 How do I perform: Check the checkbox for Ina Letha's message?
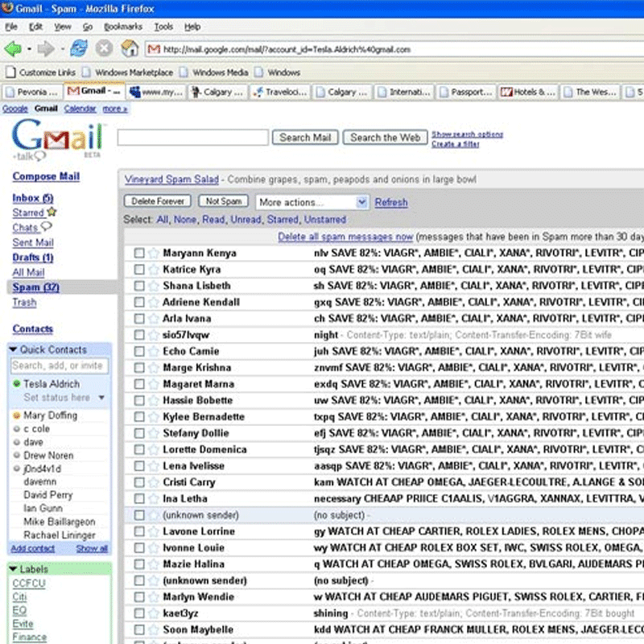(139, 498)
